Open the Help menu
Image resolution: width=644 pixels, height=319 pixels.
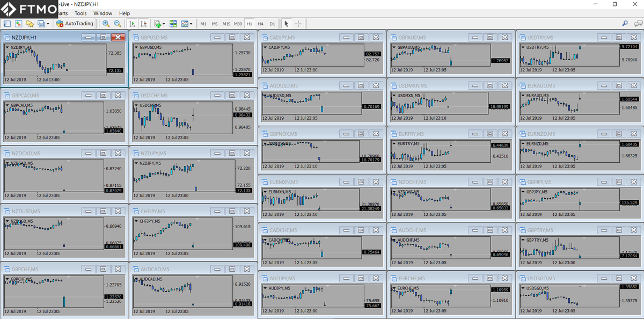point(125,13)
